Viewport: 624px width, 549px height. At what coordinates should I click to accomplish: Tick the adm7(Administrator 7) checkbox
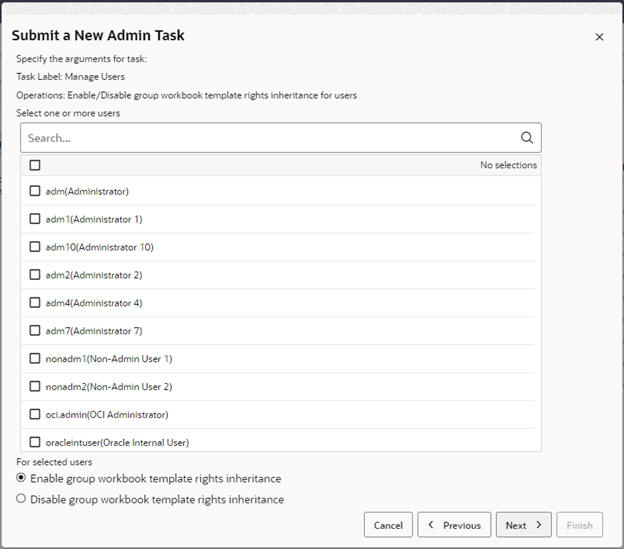coord(35,331)
